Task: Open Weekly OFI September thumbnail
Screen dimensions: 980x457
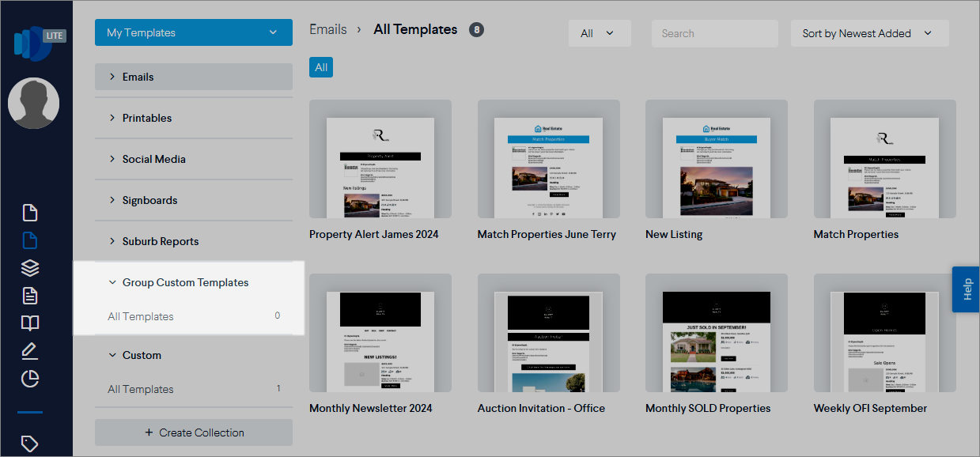Action: tap(885, 333)
